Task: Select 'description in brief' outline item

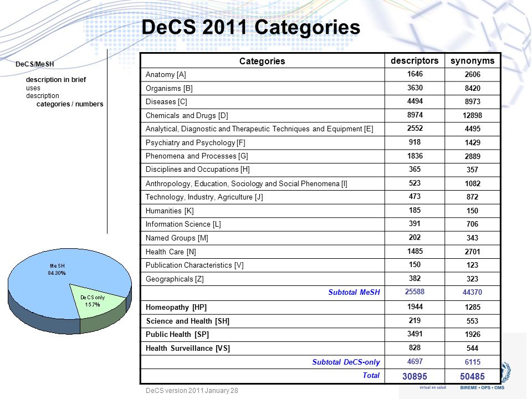Action: pyautogui.click(x=56, y=80)
